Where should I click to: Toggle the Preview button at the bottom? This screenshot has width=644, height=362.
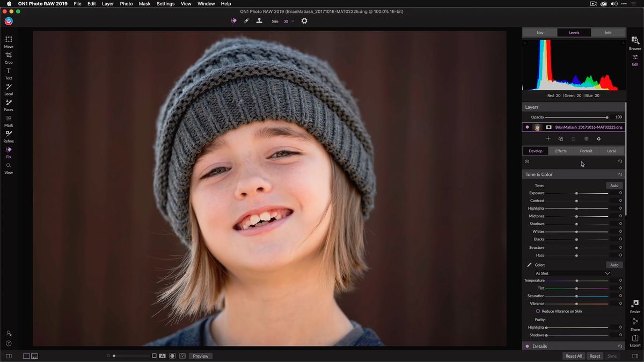coord(200,356)
